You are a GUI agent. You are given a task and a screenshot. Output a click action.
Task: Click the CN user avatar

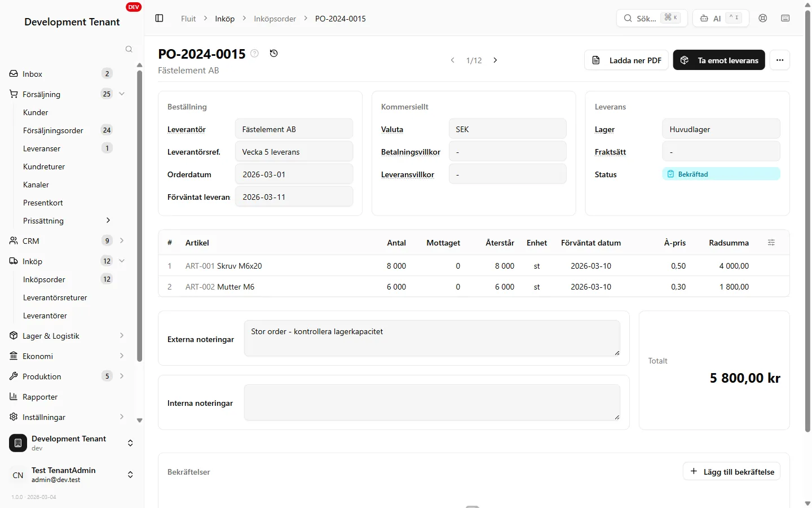pyautogui.click(x=18, y=475)
